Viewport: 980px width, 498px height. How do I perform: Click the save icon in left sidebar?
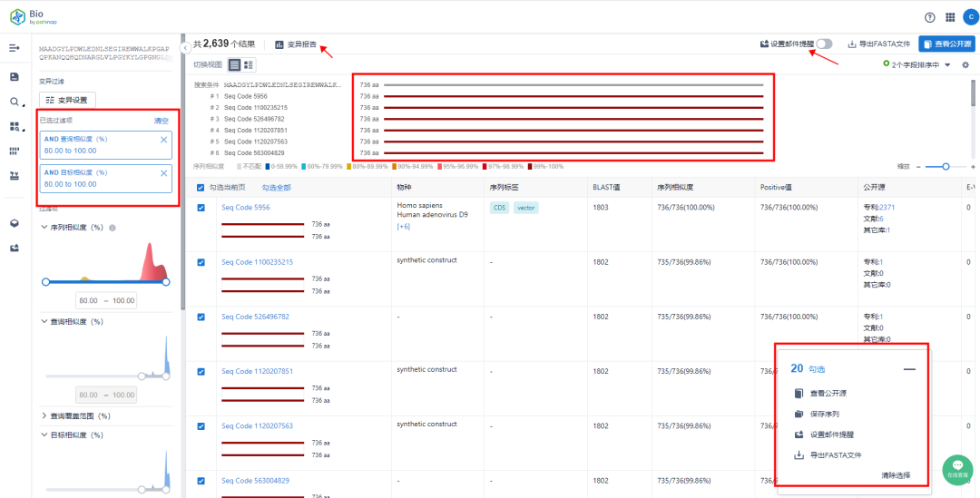[x=15, y=77]
